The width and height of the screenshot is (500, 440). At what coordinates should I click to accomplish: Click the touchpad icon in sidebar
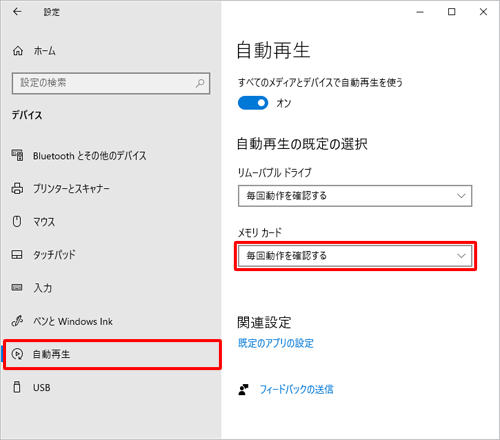pos(17,255)
